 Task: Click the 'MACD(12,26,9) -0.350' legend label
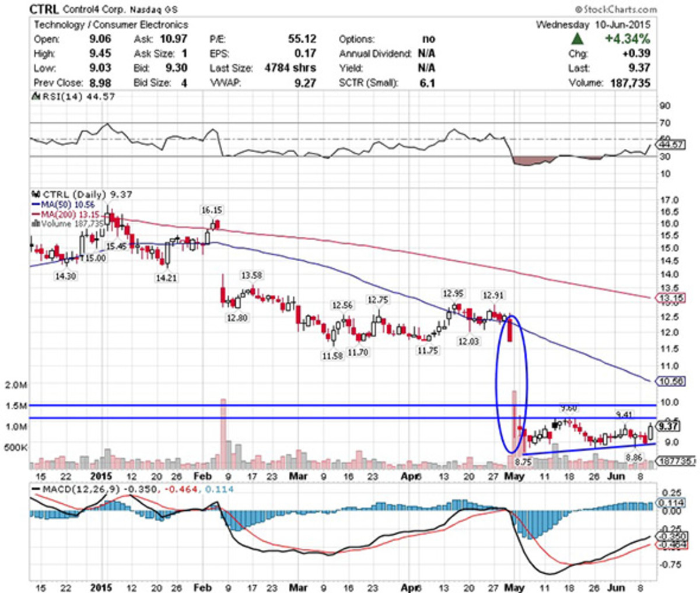pos(100,489)
